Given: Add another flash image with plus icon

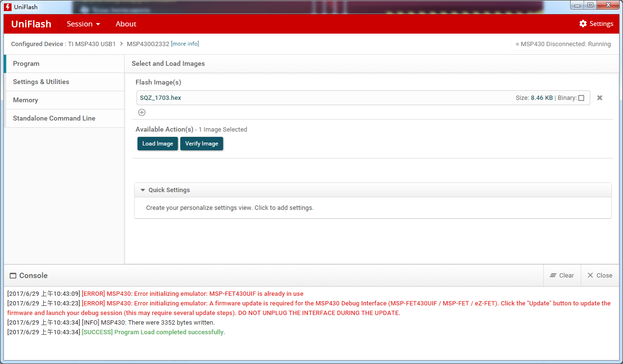Looking at the screenshot, I should pyautogui.click(x=142, y=112).
